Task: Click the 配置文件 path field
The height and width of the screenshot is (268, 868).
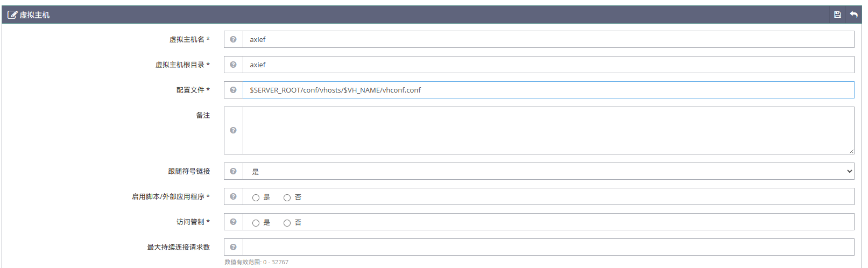Action: click(x=548, y=90)
